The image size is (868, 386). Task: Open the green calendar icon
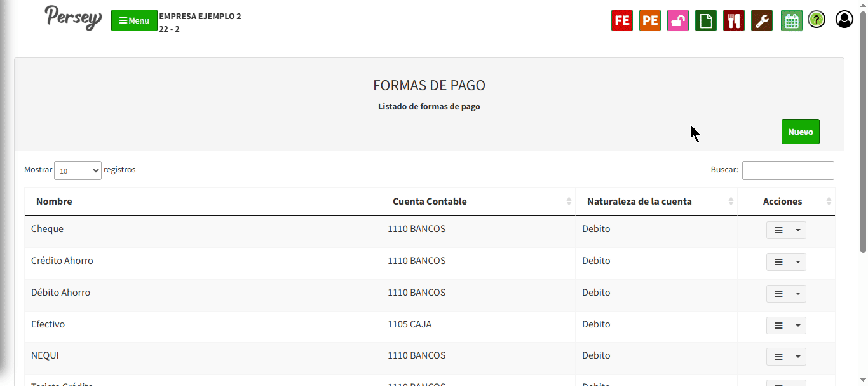coord(792,20)
